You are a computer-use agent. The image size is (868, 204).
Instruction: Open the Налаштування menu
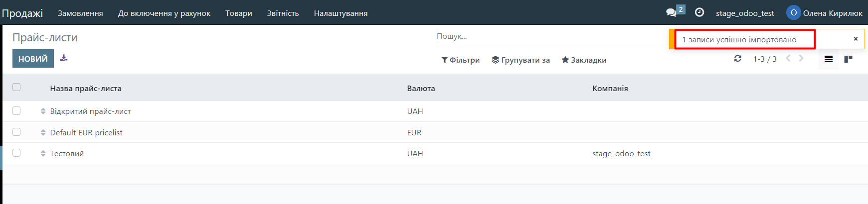pos(341,13)
